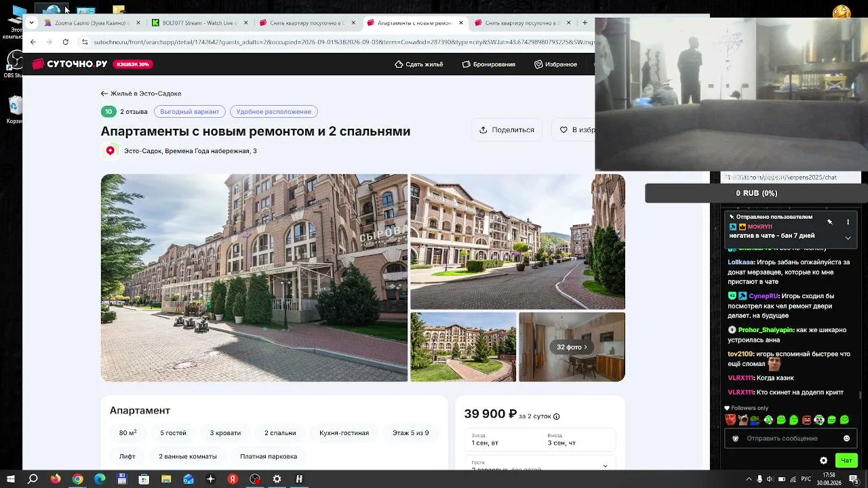
Task: Click the info icon next to за 2 суток
Action: pyautogui.click(x=557, y=417)
